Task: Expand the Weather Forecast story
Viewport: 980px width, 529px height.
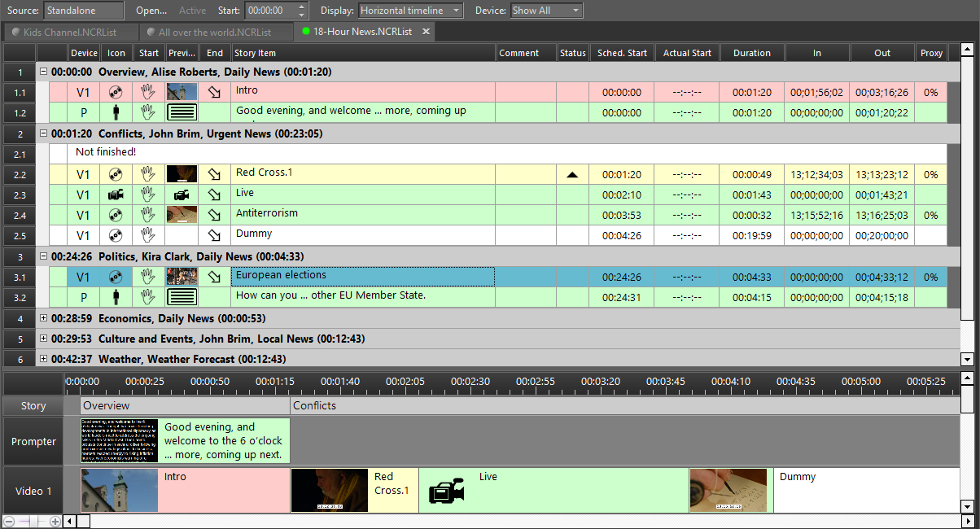Action: [x=43, y=359]
